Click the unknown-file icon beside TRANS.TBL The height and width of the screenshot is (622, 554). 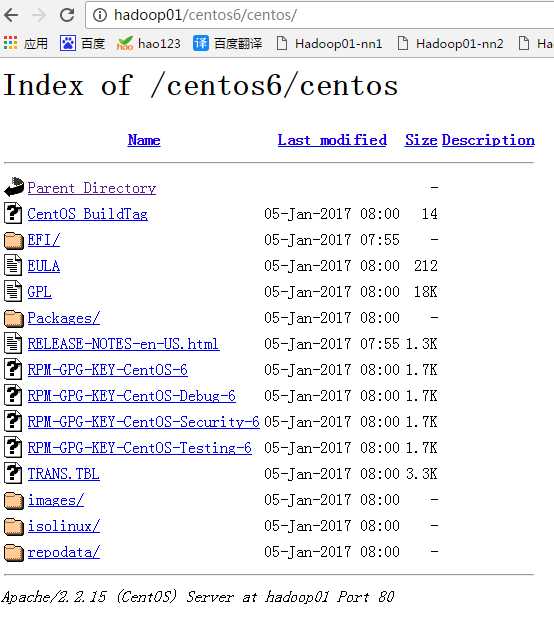click(13, 473)
